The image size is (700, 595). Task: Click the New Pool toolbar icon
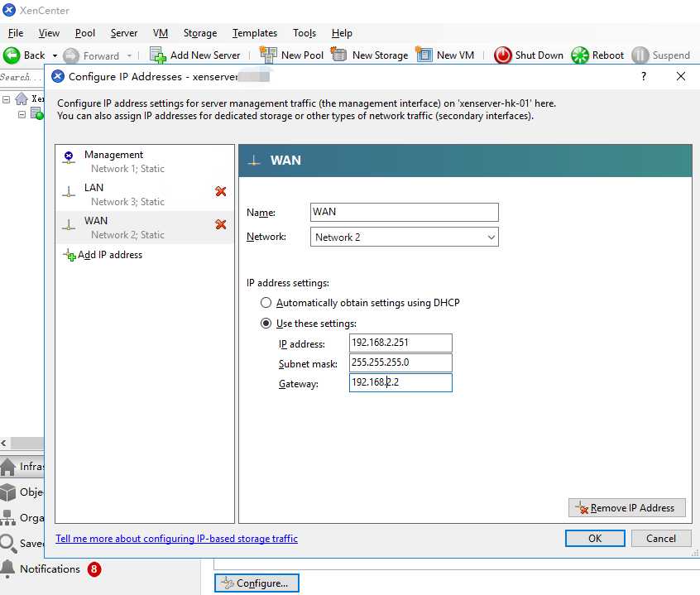pyautogui.click(x=268, y=55)
